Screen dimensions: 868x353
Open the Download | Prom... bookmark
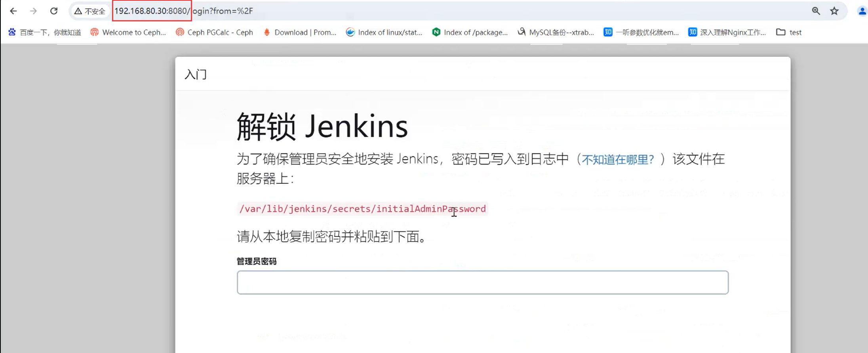(x=300, y=32)
